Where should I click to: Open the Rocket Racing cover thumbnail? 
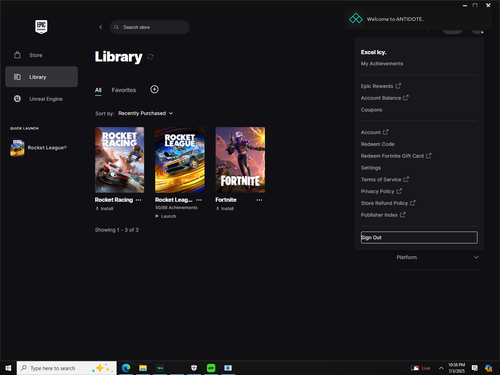pos(120,160)
